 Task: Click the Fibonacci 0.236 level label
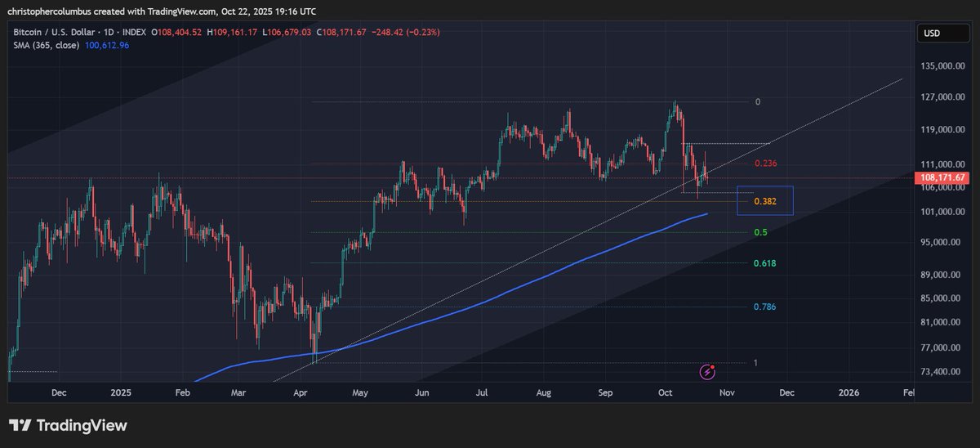(765, 164)
